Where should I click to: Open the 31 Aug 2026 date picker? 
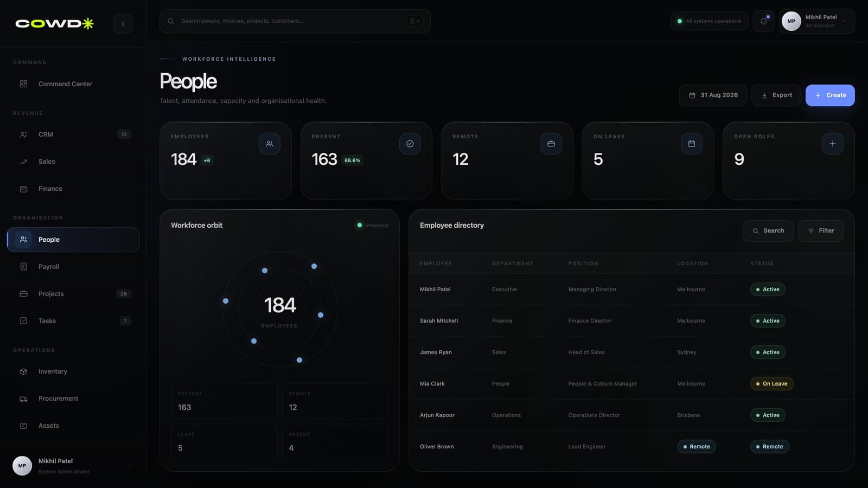click(x=713, y=95)
